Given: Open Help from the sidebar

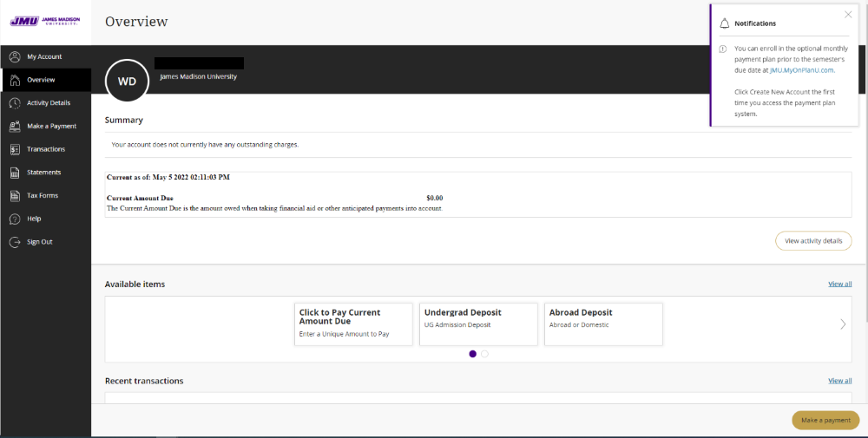Looking at the screenshot, I should click(45, 219).
